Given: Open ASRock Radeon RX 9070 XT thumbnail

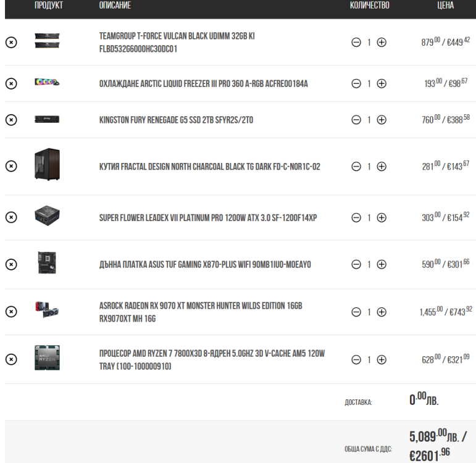Looking at the screenshot, I should 47,310.
